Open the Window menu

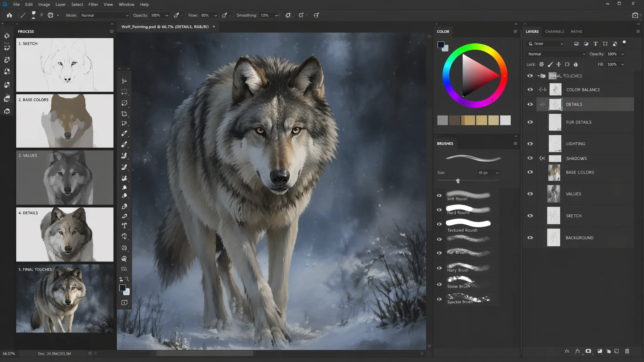click(126, 4)
